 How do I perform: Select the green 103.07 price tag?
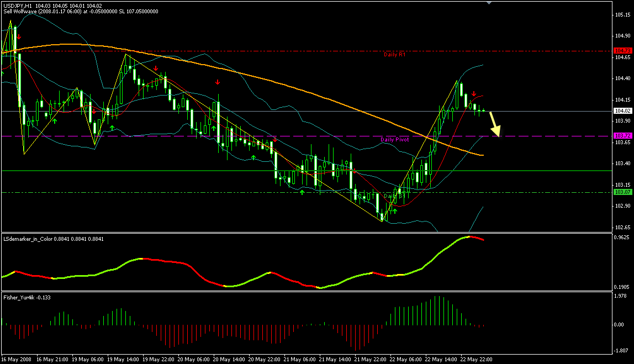(x=622, y=192)
